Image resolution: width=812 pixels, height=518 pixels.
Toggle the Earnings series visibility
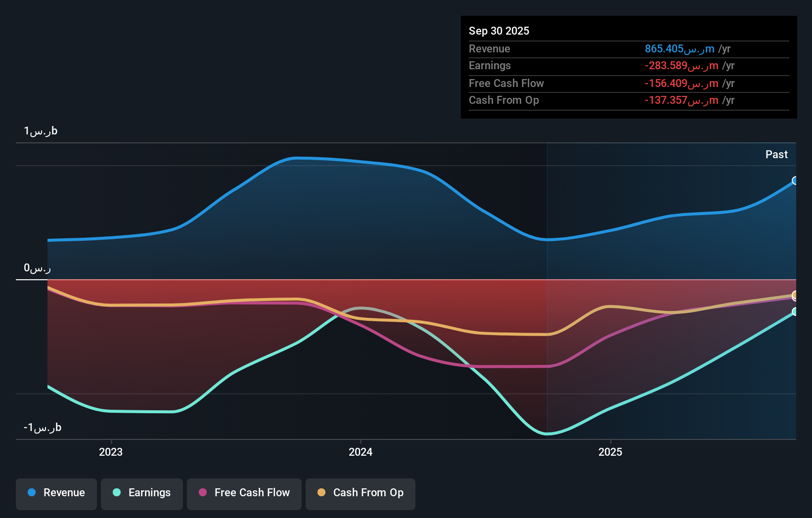141,493
